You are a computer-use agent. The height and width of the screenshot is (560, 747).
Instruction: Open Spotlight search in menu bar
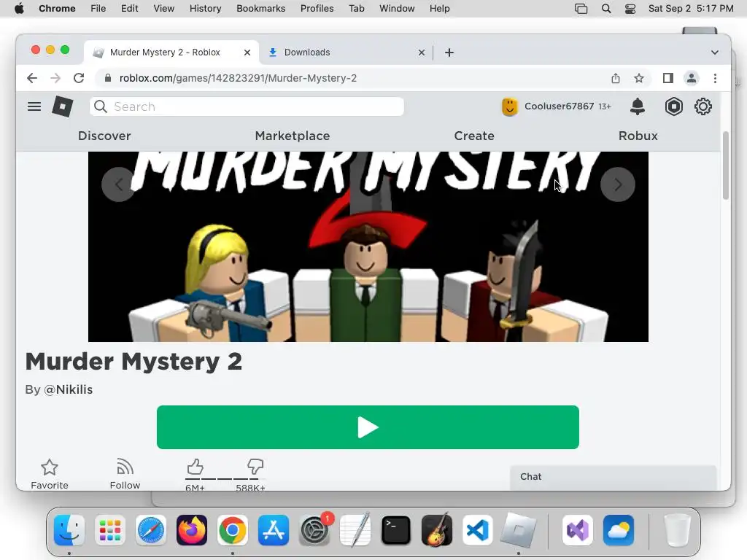[x=606, y=9]
